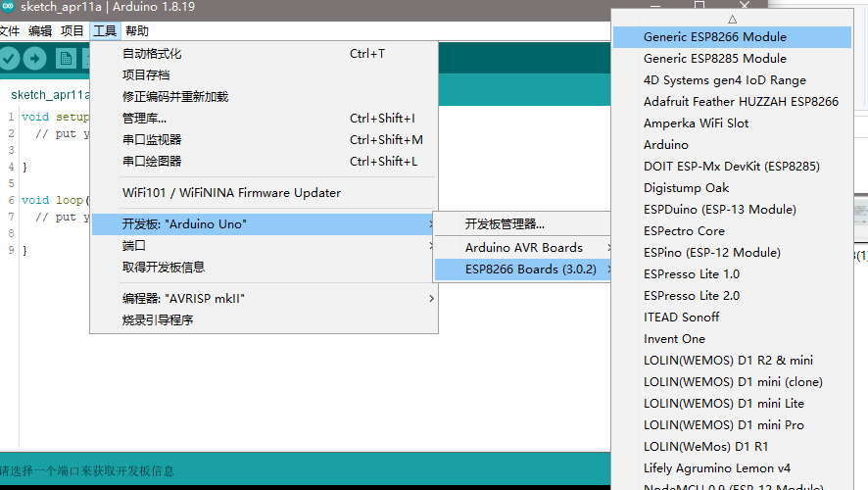This screenshot has width=868, height=490.
Task: Choose LOLIN(WEMOS) D1 R2 & mini
Action: coord(732,361)
